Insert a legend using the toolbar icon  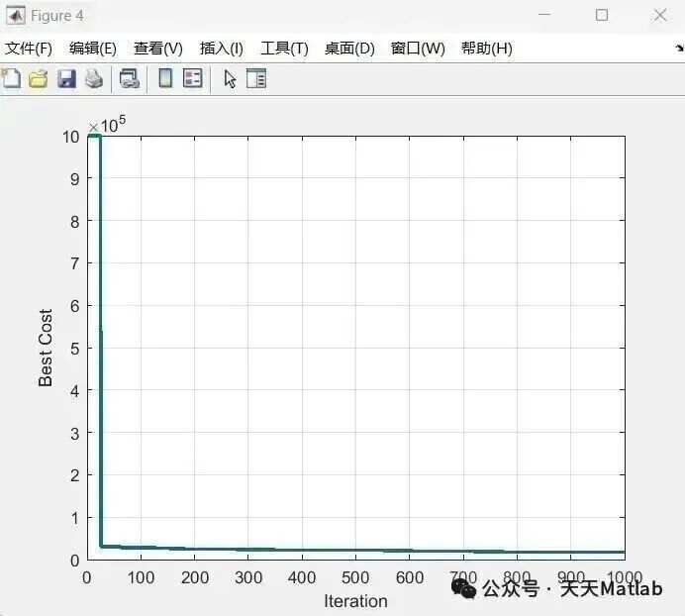pyautogui.click(x=193, y=78)
